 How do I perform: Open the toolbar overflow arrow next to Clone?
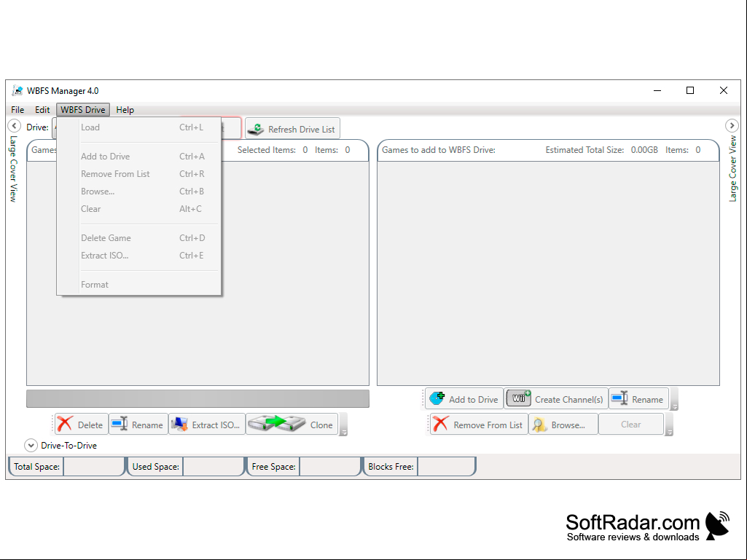(343, 425)
